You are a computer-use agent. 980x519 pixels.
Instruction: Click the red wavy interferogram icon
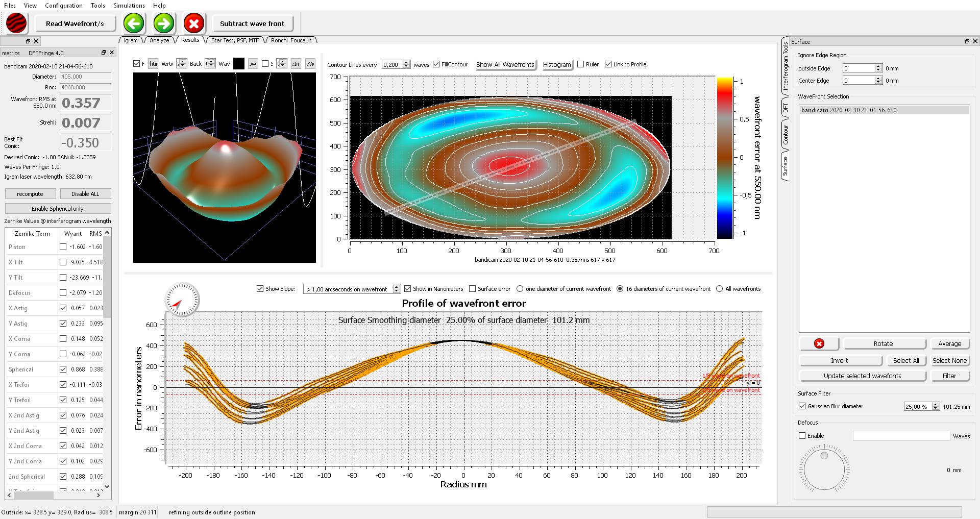click(x=16, y=23)
